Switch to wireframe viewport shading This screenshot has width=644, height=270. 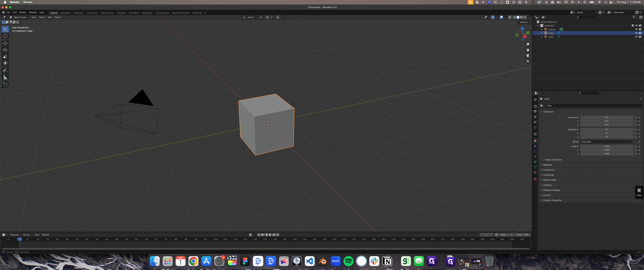point(514,17)
